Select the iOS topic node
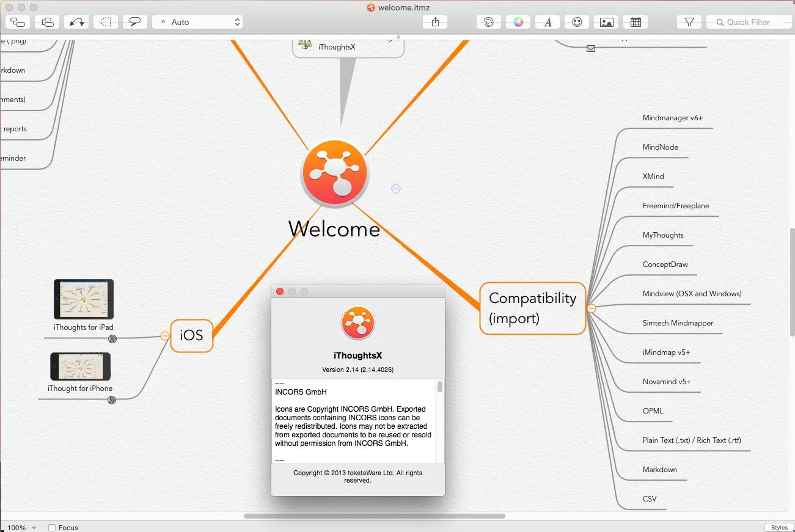The image size is (795, 532). coord(191,335)
